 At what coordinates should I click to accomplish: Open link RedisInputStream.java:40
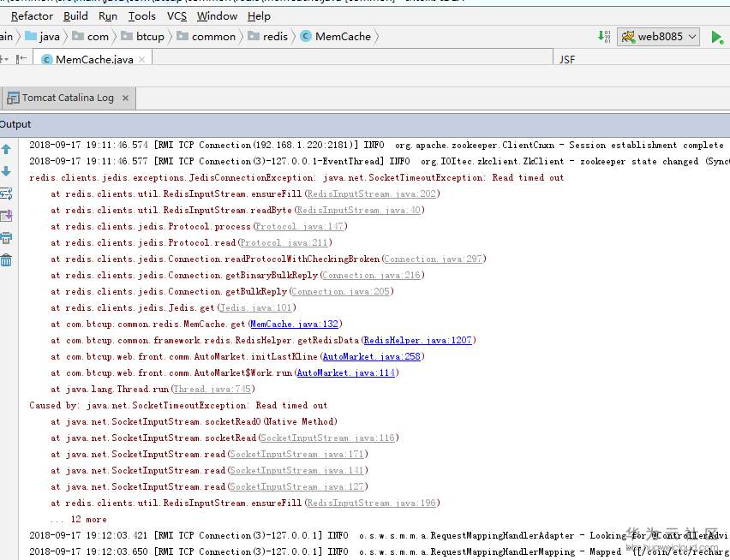click(358, 211)
